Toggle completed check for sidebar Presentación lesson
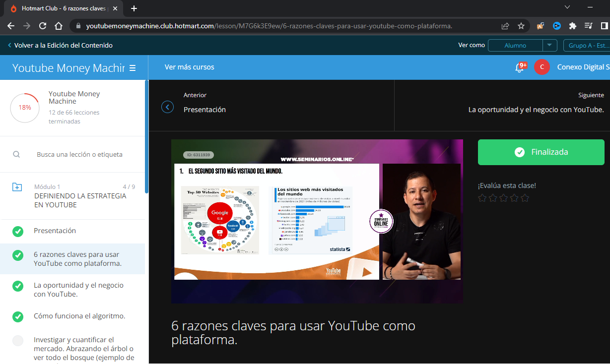The width and height of the screenshot is (610, 364). click(18, 231)
